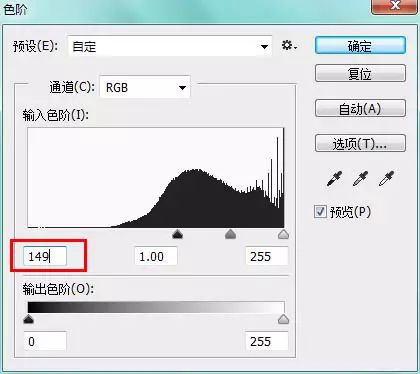Click the 通道(C): label
This screenshot has width=420, height=374.
click(x=72, y=88)
